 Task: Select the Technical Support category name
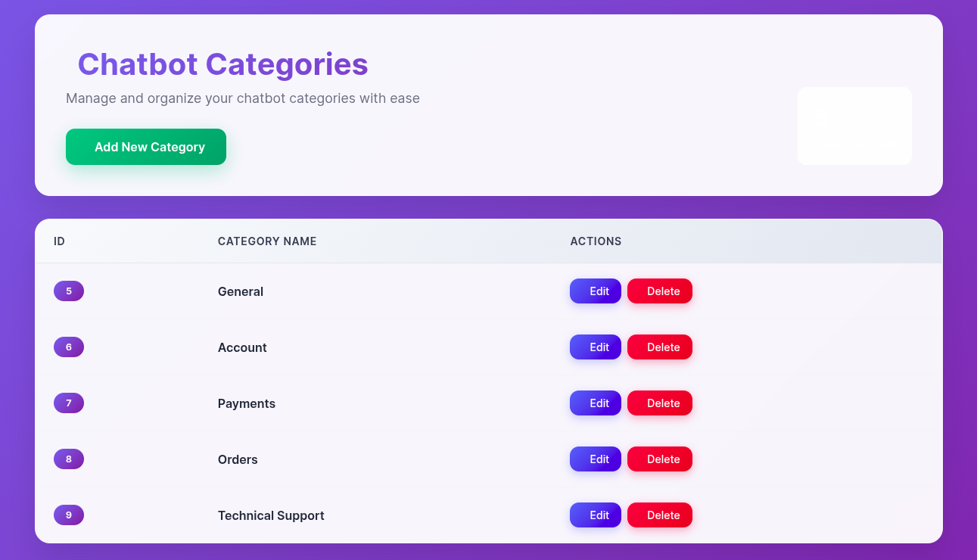tap(271, 515)
